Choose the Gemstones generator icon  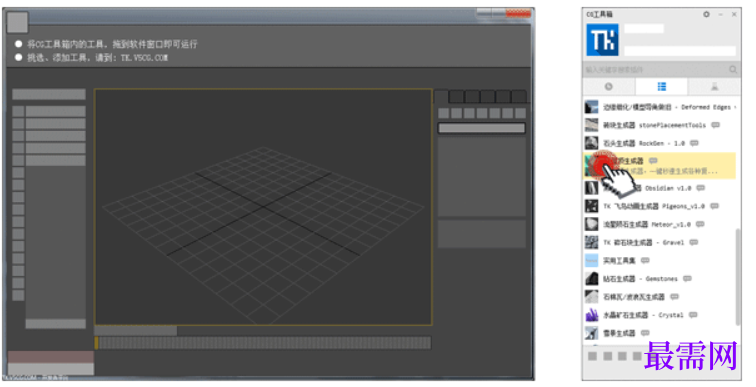click(x=591, y=279)
